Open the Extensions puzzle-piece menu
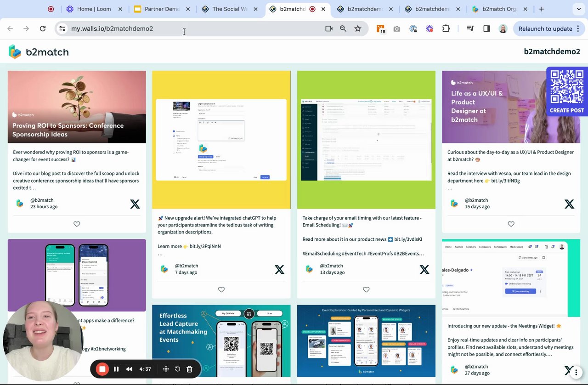This screenshot has width=588, height=385. click(446, 28)
